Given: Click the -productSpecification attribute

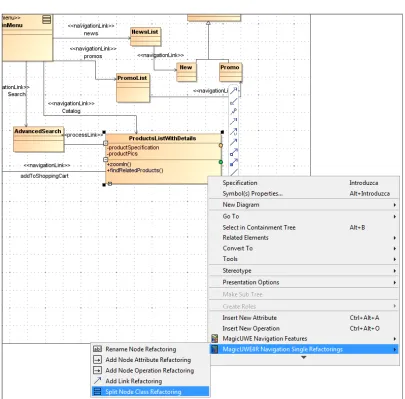Looking at the screenshot, I should [133, 147].
